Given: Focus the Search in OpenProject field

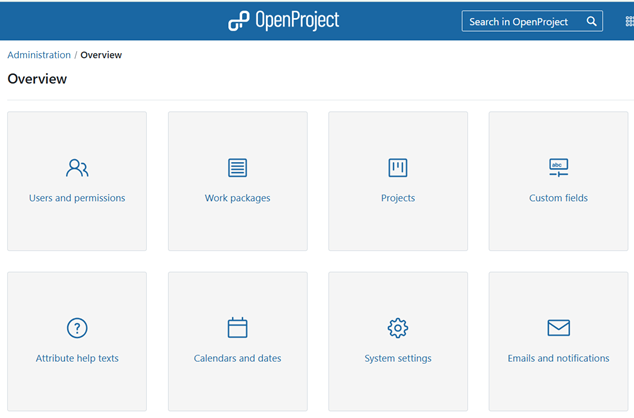Looking at the screenshot, I should coord(532,21).
